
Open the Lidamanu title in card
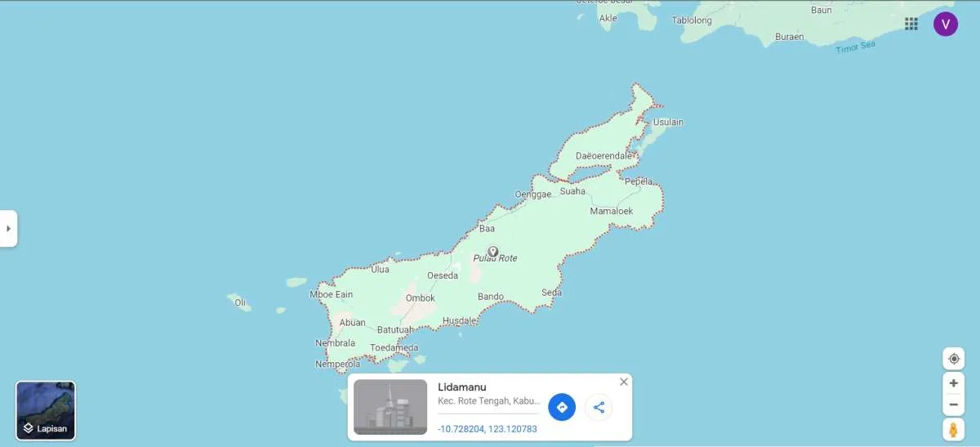click(462, 387)
